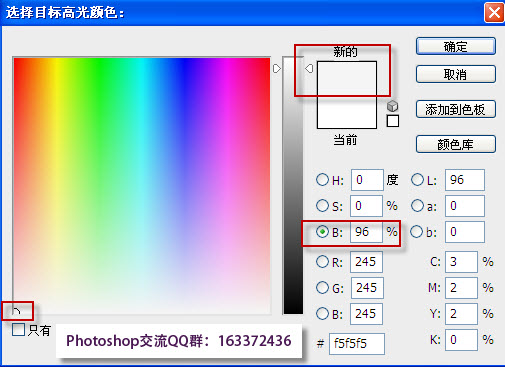This screenshot has width=505, height=367.
Task: Select the S saturation radio button
Action: (322, 206)
